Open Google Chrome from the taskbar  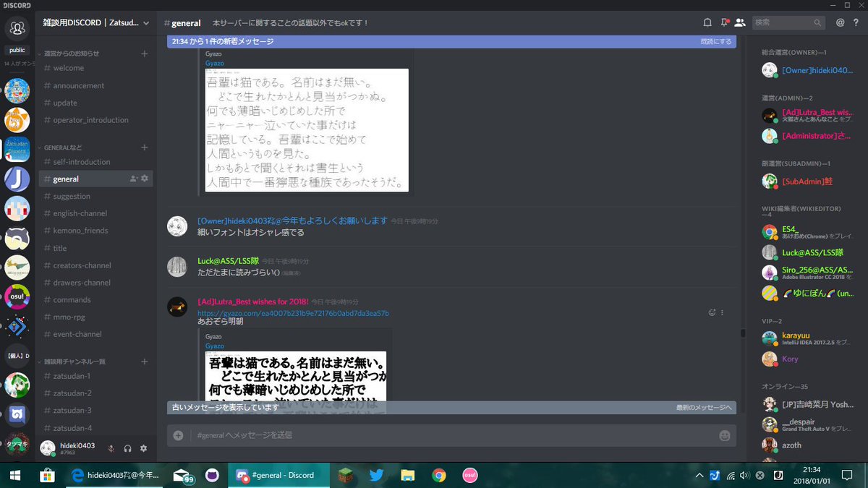tap(438, 475)
